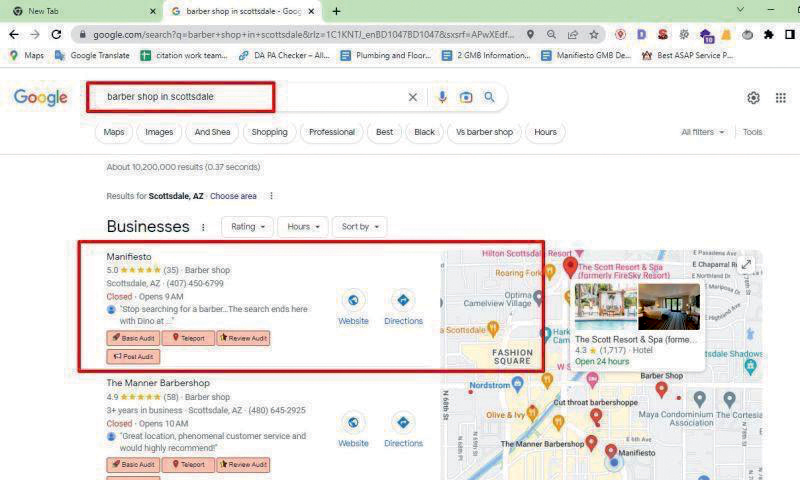This screenshot has height=480, width=800.
Task: Click Manifiesto Directions icon
Action: click(403, 300)
